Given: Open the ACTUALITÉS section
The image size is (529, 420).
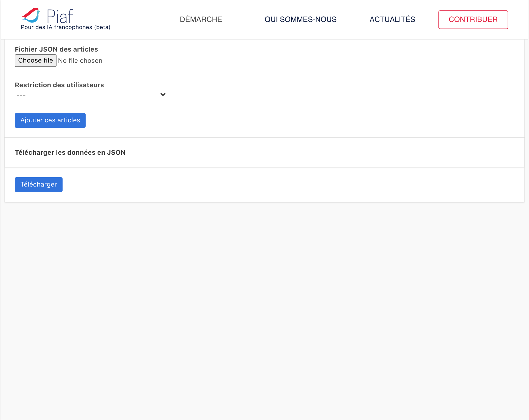Looking at the screenshot, I should tap(392, 19).
